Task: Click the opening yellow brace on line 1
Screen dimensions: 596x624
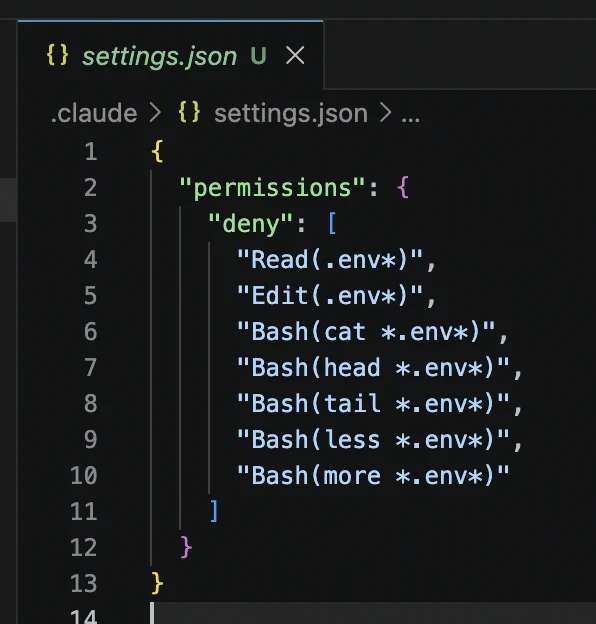Action: pyautogui.click(x=157, y=151)
